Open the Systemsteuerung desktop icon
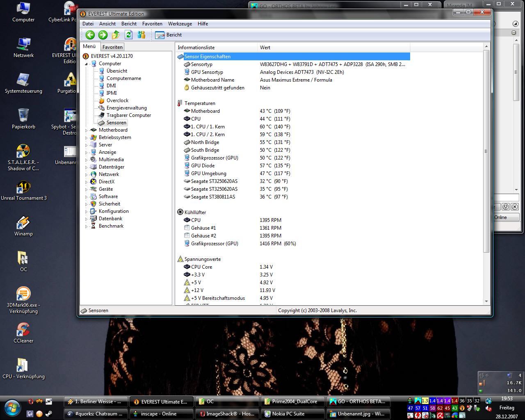Screen dimensions: 525x420 click(x=23, y=83)
